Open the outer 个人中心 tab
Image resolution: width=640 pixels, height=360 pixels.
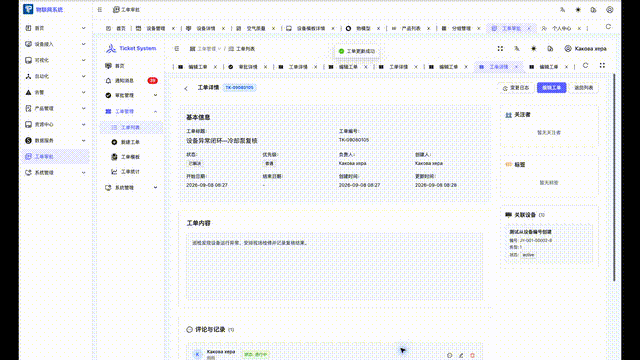[561, 29]
